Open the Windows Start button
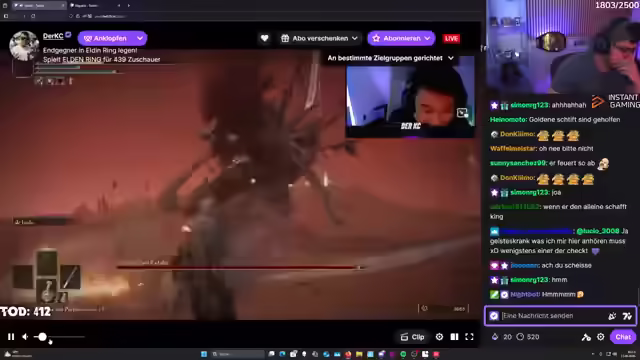This screenshot has width=640, height=360. pyautogui.click(x=204, y=354)
